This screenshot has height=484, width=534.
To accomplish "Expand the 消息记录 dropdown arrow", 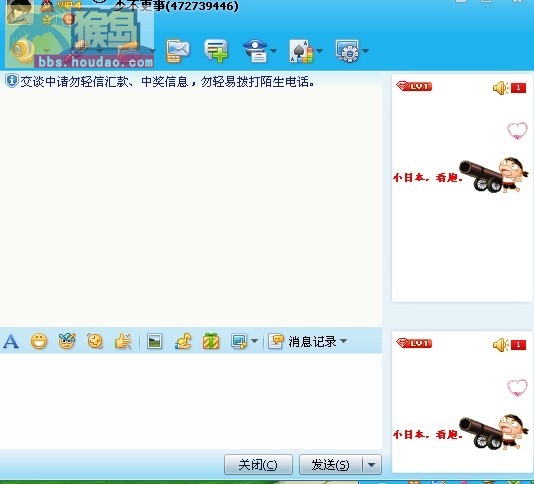I will coord(343,341).
